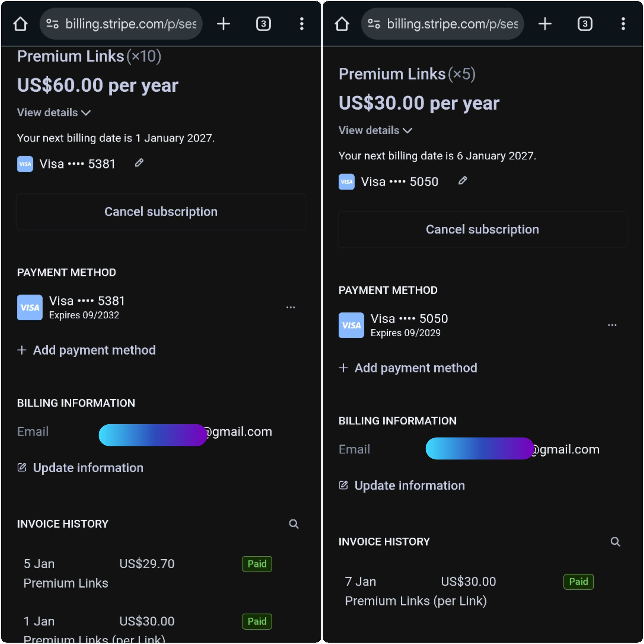Cancel the Premium Links x5 subscription
Viewport: 644px width, 644px height.
(482, 229)
